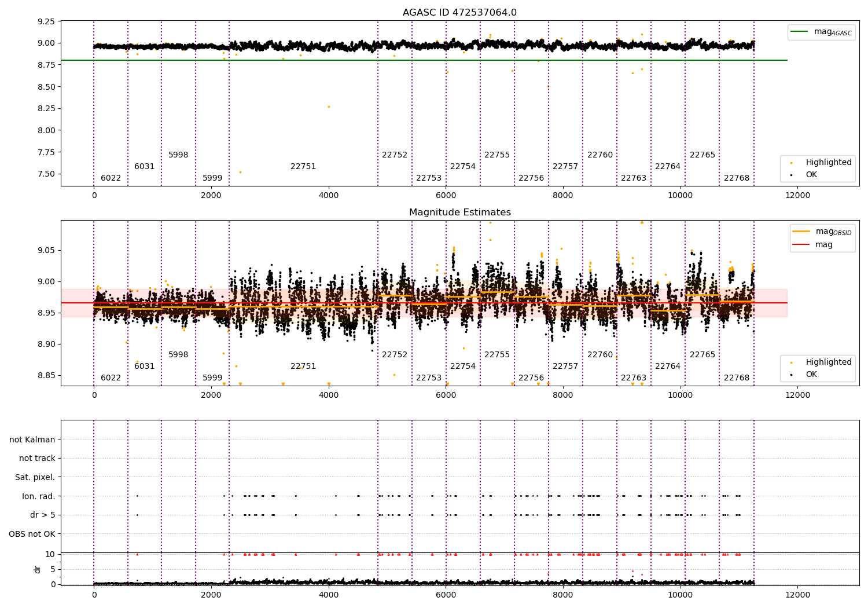
Task: Click OBSID label 22756 in the top plot
Action: click(531, 178)
